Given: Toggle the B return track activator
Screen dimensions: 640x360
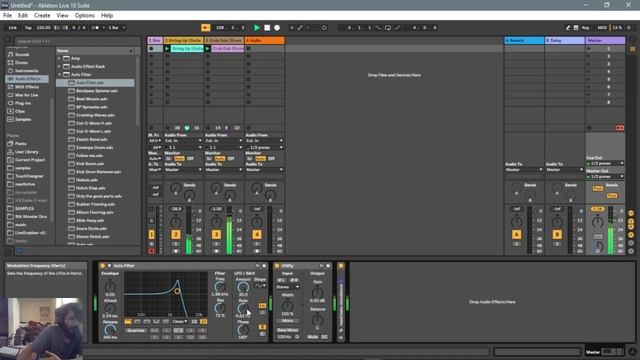Looking at the screenshot, I should [x=557, y=235].
